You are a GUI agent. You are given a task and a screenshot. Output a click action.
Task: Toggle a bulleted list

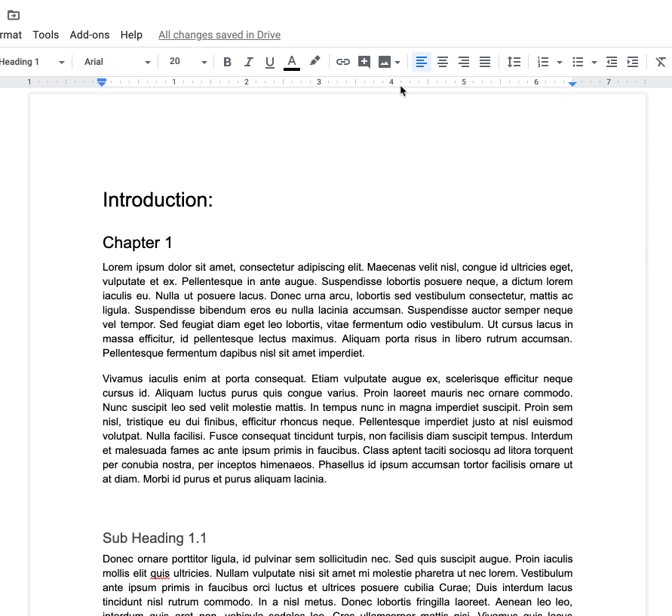(x=578, y=62)
